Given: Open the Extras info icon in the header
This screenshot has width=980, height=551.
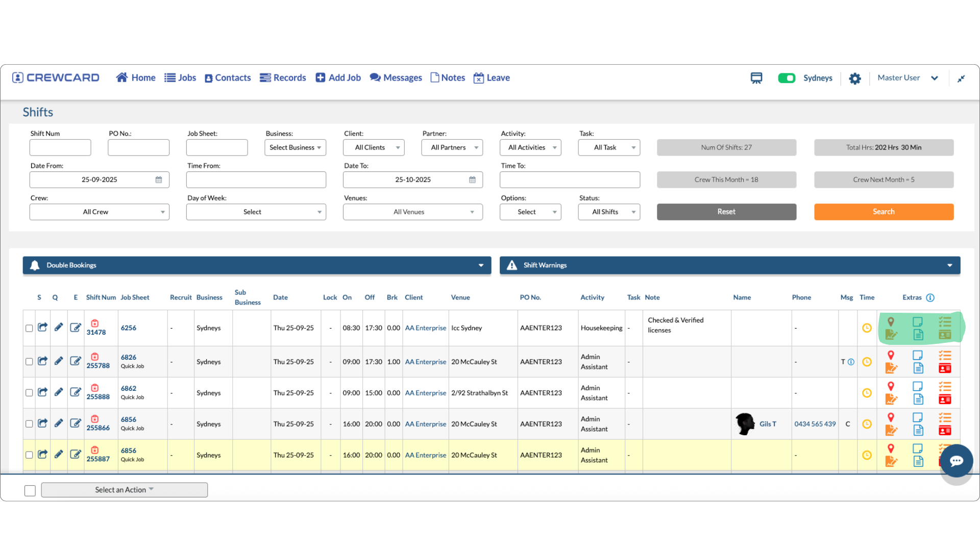Looking at the screenshot, I should [930, 297].
